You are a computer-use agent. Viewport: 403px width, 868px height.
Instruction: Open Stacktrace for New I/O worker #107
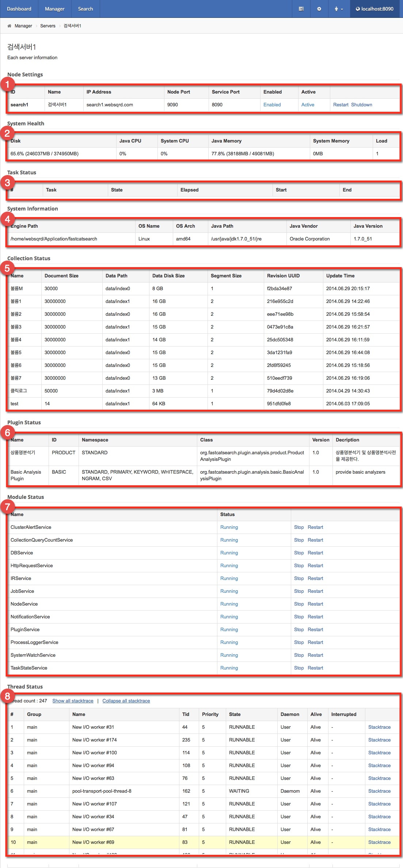(379, 804)
